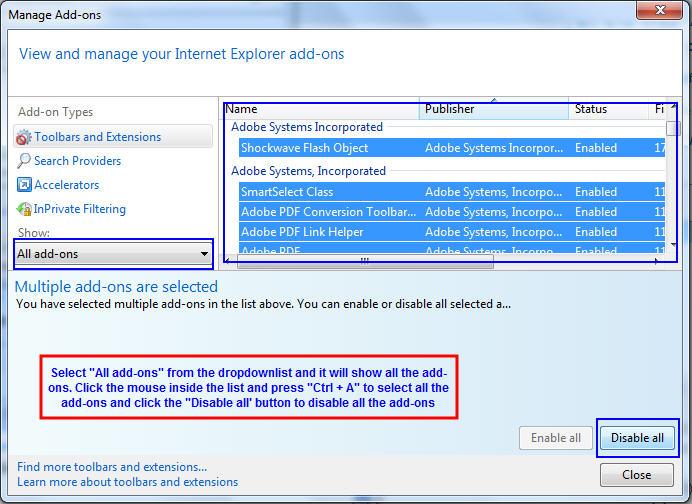
Task: Select the SmartSelect Class row
Action: [x=452, y=192]
